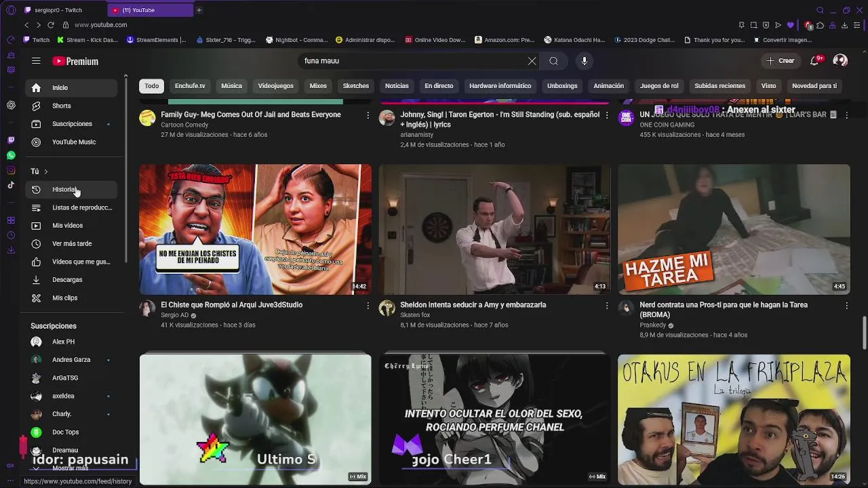Open Doc Tops subscription channel

click(x=71, y=432)
